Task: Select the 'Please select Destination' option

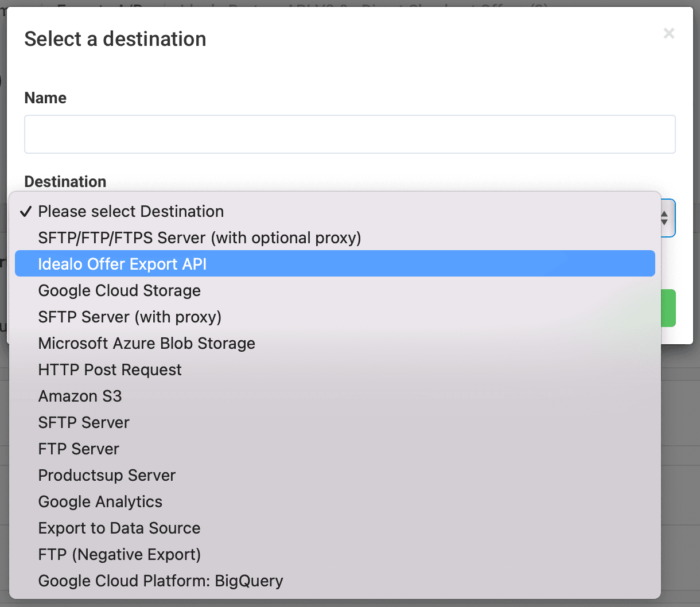Action: tap(131, 212)
